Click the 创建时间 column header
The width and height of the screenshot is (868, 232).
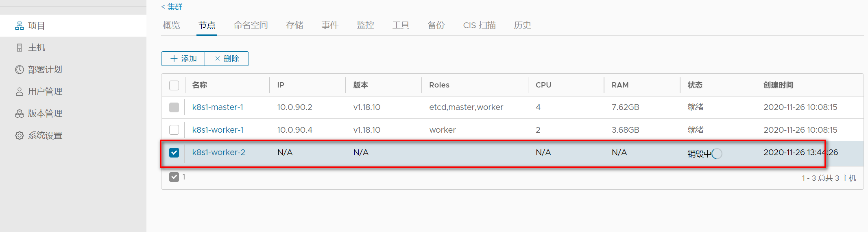779,85
